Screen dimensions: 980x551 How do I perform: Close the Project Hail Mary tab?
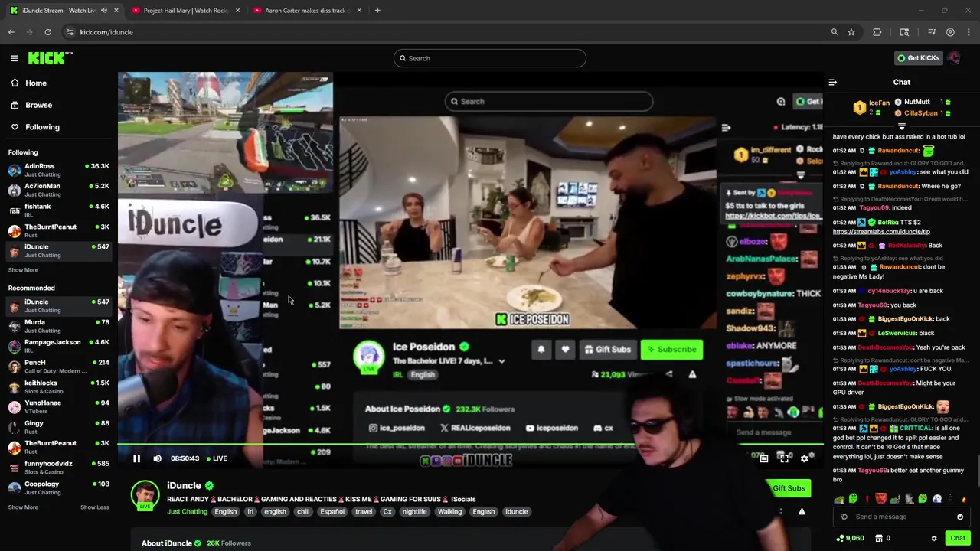[237, 10]
